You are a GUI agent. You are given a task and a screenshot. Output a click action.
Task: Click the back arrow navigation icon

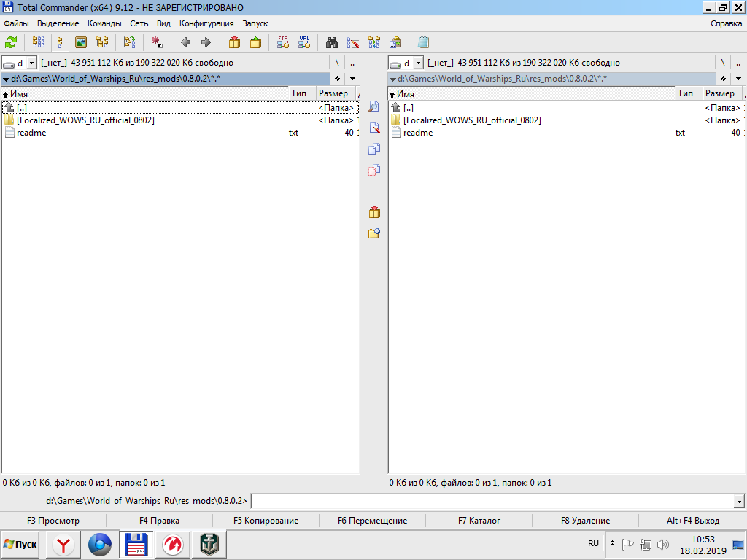186,43
